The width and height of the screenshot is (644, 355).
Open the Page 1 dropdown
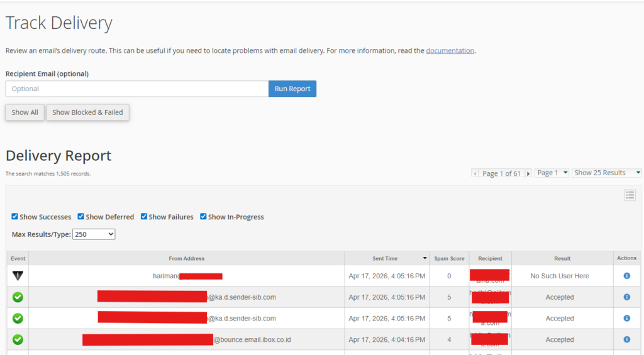552,173
